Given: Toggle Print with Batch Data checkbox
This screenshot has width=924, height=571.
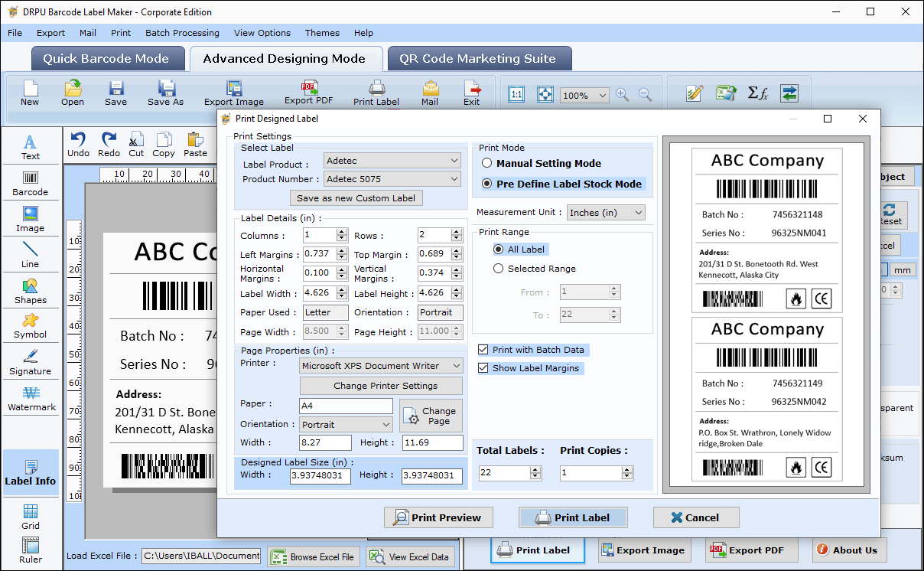Looking at the screenshot, I should coord(483,350).
